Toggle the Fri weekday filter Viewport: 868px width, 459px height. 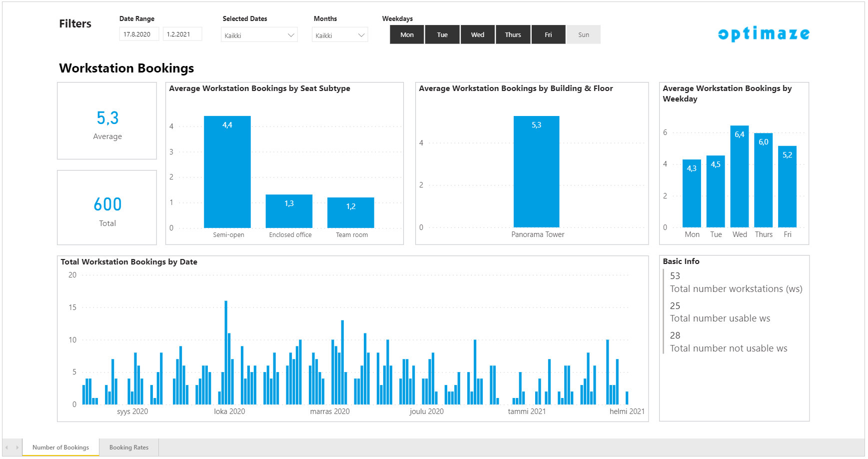[x=548, y=35]
